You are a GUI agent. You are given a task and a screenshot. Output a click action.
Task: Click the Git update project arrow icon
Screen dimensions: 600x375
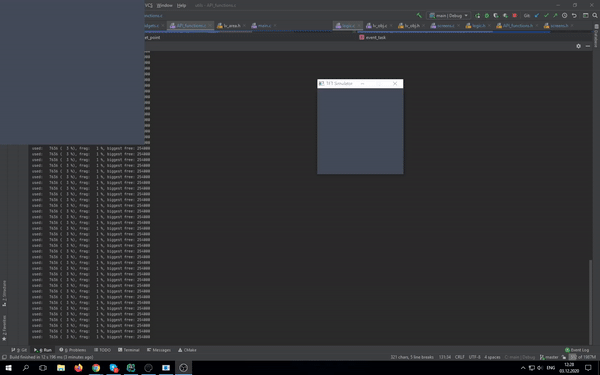[x=536, y=16]
